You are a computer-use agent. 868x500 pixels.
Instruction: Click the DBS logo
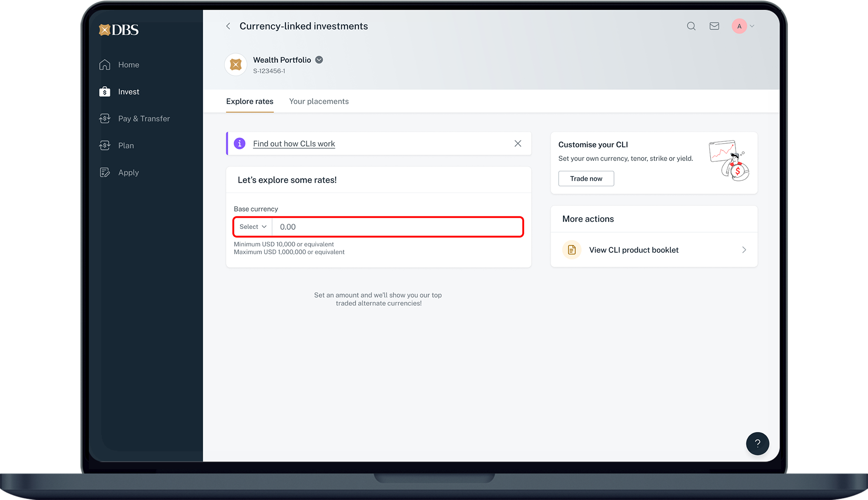click(x=119, y=30)
